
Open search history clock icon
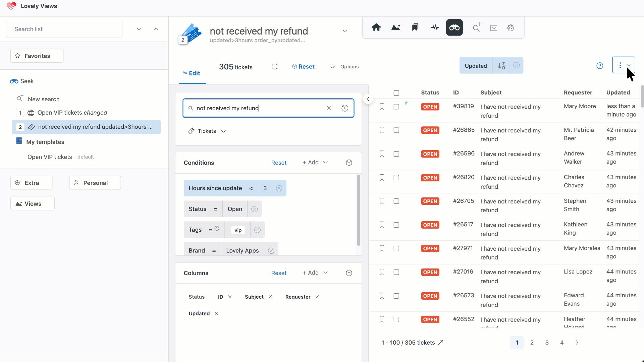point(345,108)
